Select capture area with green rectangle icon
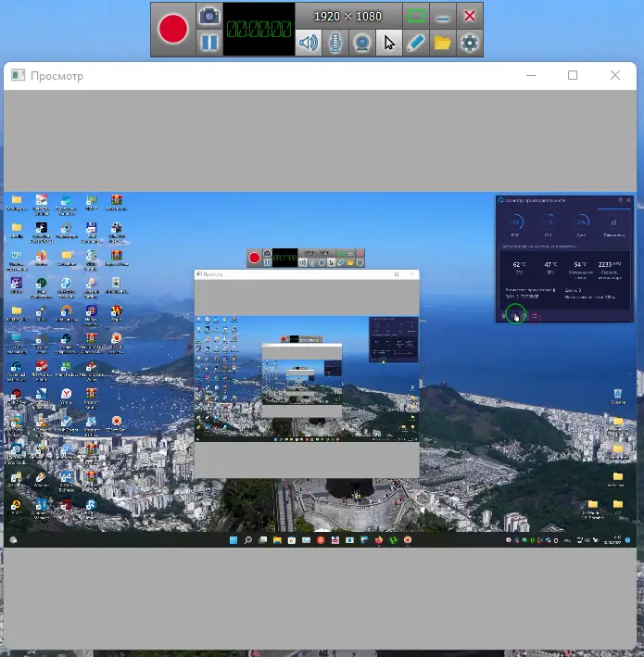Viewport: 644px width, 657px height. [x=416, y=17]
